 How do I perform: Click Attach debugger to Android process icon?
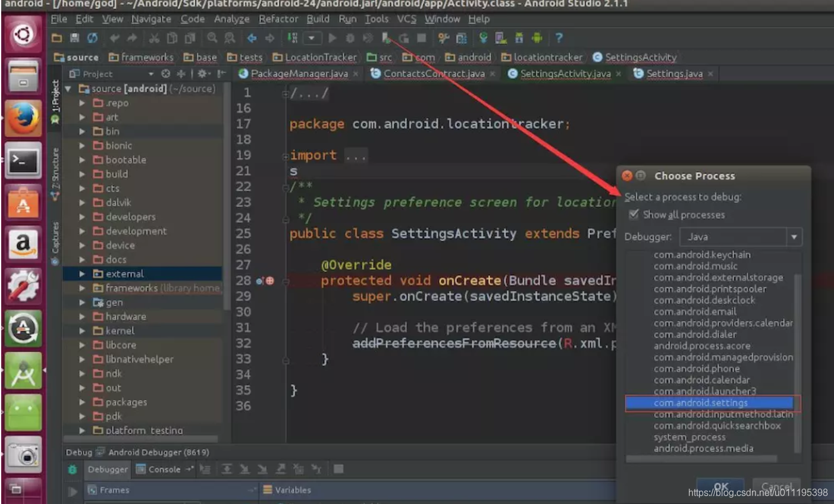point(386,38)
